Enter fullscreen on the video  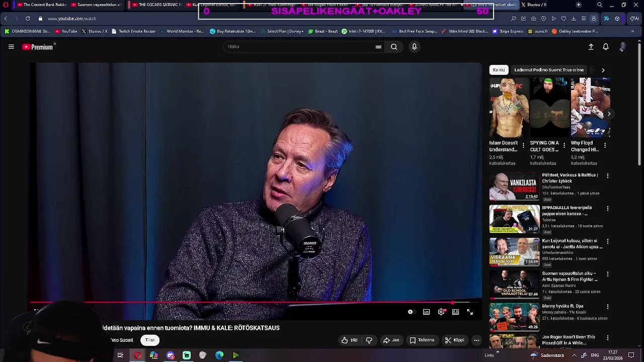470,312
